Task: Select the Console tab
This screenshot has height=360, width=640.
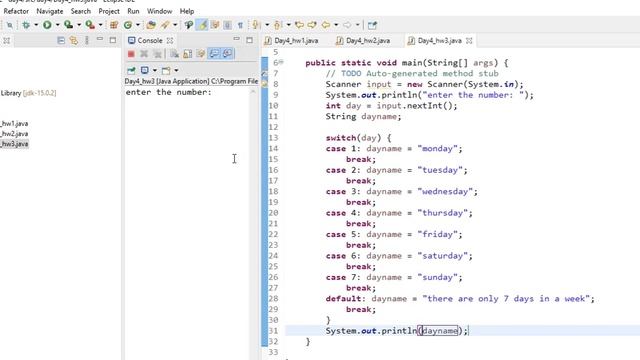Action: 150,40
